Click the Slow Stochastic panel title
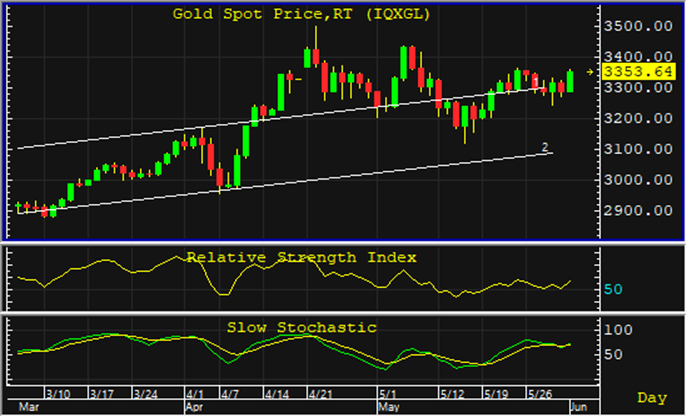Image resolution: width=687 pixels, height=417 pixels. point(301,328)
